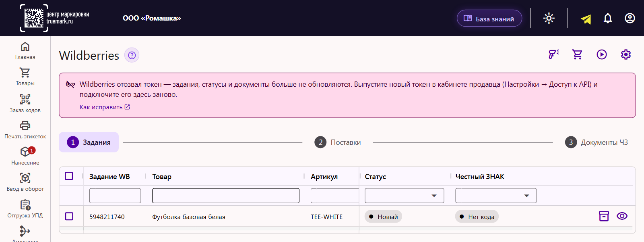Image resolution: width=644 pixels, height=242 pixels.
Task: Click the truemark.ru logo
Action: pos(54,18)
